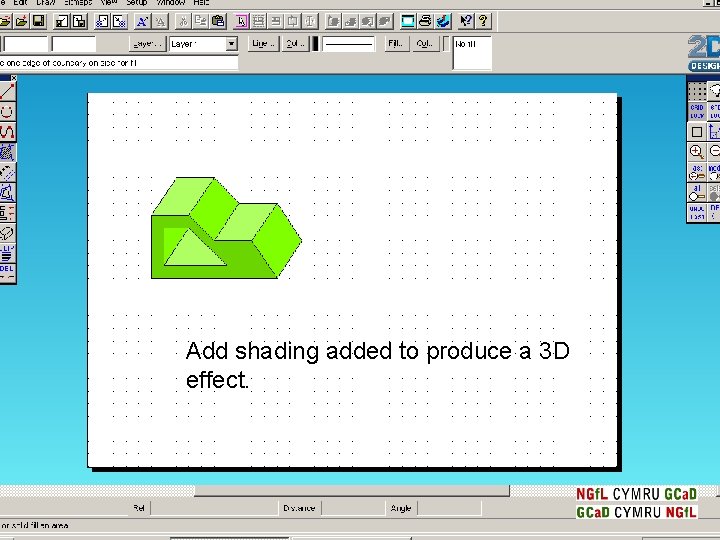This screenshot has height=540, width=720.
Task: Click the 2D Design logo
Action: (x=704, y=53)
